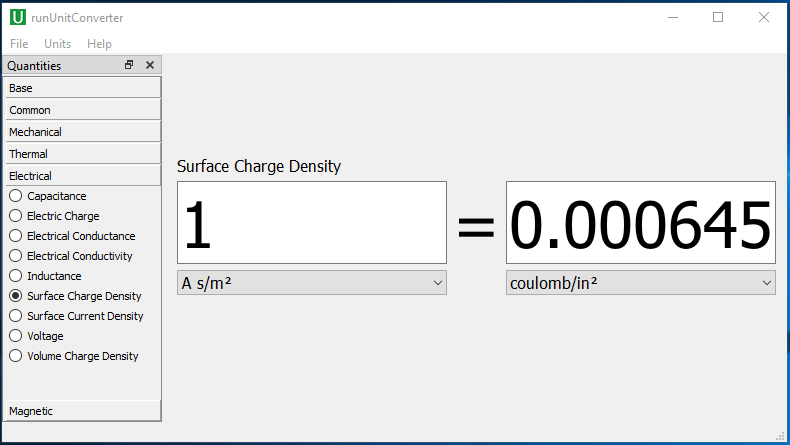Open the A s/m² source unit dropdown
The image size is (790, 445).
point(311,283)
